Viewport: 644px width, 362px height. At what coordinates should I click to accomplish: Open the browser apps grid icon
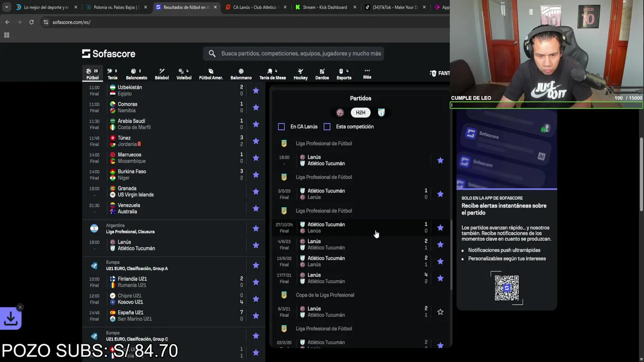coord(7,35)
